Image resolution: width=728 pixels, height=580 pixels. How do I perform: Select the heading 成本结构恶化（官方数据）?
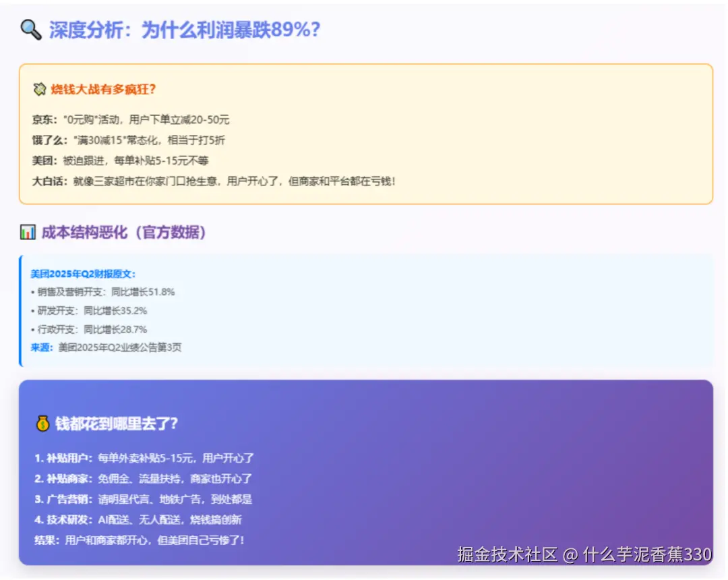123,232
